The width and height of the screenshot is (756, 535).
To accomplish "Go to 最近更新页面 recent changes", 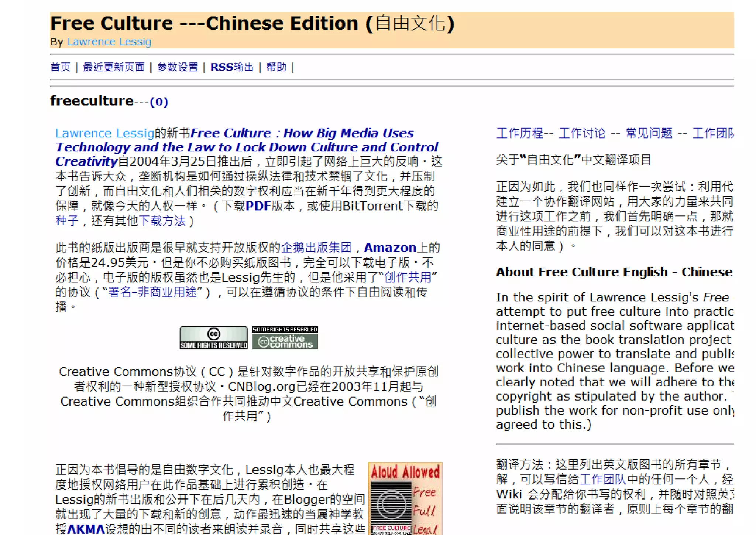I will point(114,67).
